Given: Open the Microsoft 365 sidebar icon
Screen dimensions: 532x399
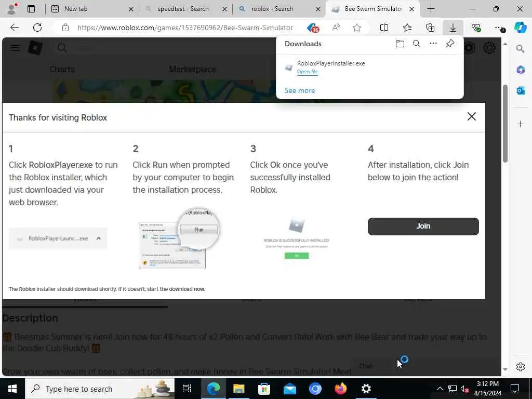Looking at the screenshot, I should [x=521, y=70].
